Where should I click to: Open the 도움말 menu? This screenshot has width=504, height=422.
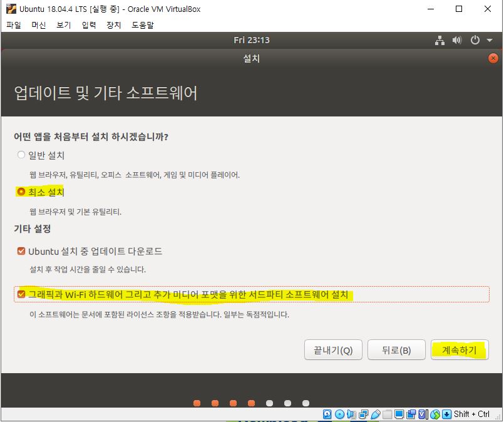tap(143, 25)
